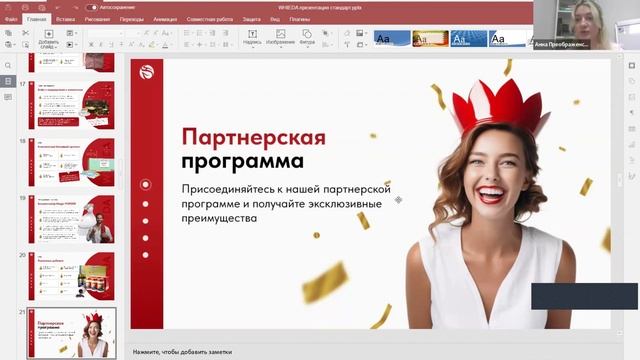The width and height of the screenshot is (640, 360).
Task: Switch to the Вставка tab
Action: click(x=65, y=19)
